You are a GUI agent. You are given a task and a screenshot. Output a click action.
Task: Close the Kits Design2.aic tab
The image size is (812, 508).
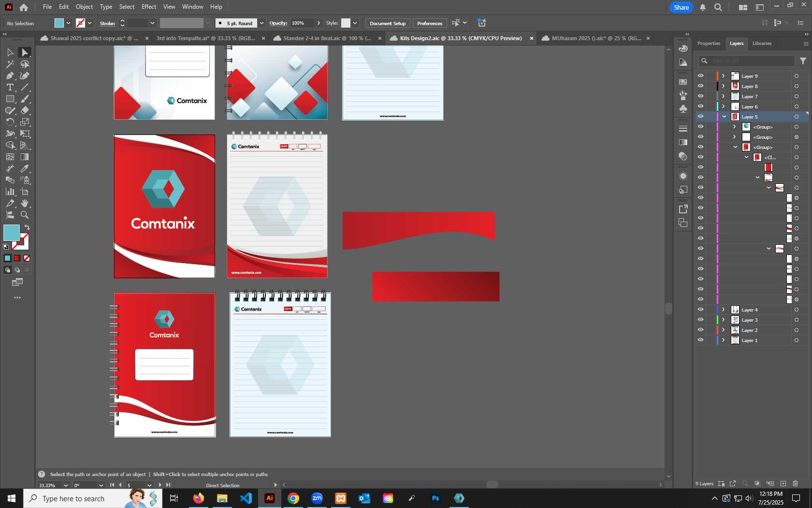click(531, 38)
